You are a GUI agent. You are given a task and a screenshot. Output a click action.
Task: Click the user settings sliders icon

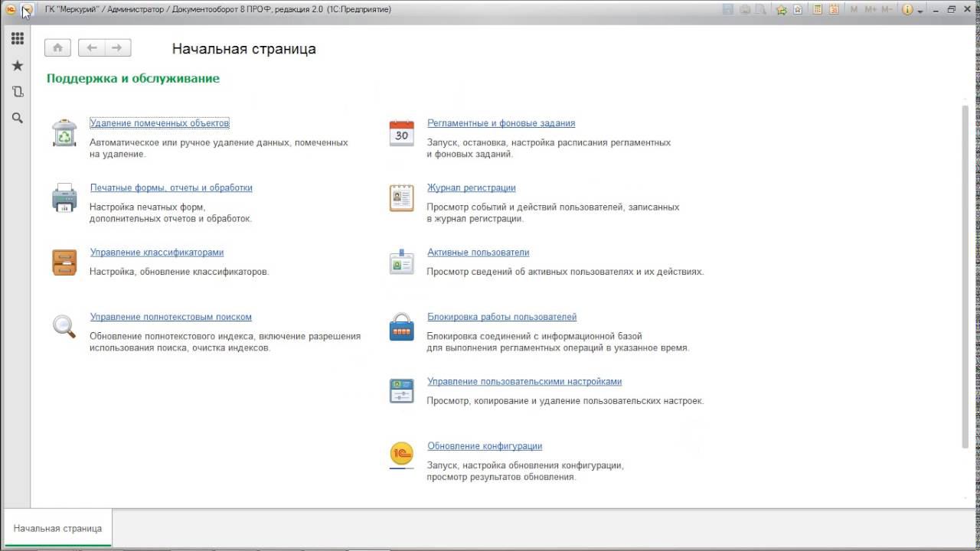(401, 391)
